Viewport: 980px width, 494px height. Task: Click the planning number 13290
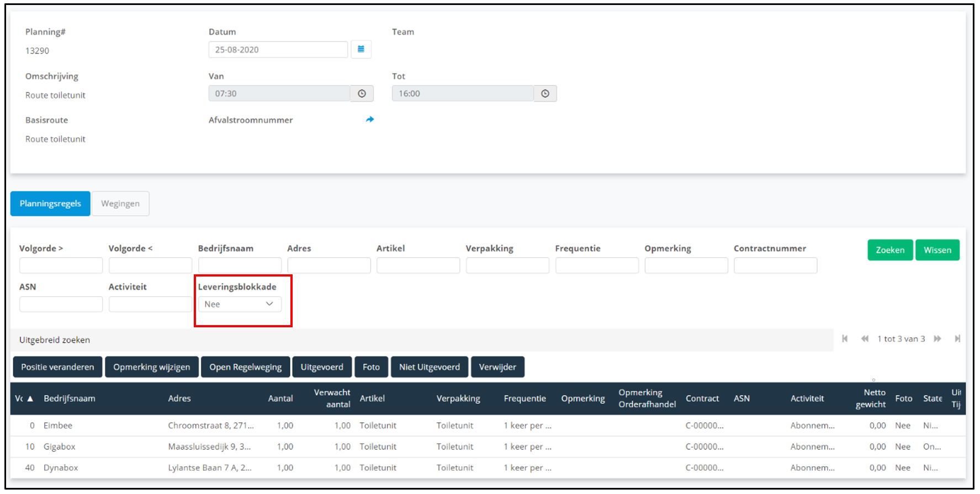click(x=37, y=51)
